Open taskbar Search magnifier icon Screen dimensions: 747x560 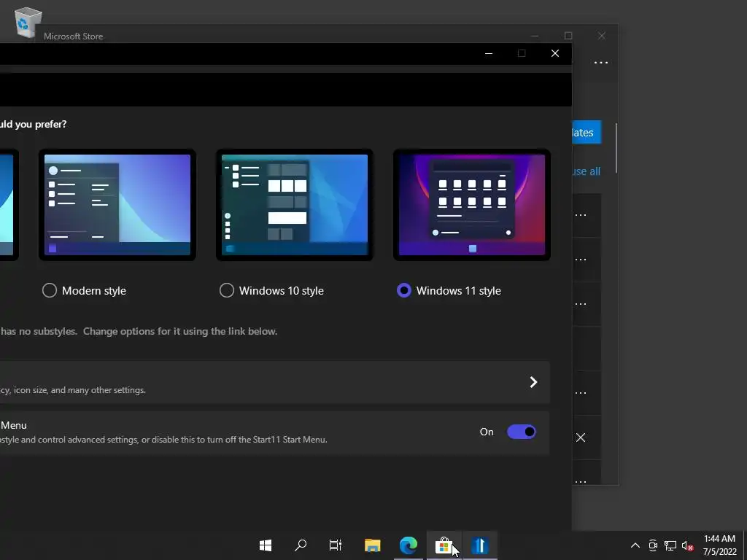(300, 545)
